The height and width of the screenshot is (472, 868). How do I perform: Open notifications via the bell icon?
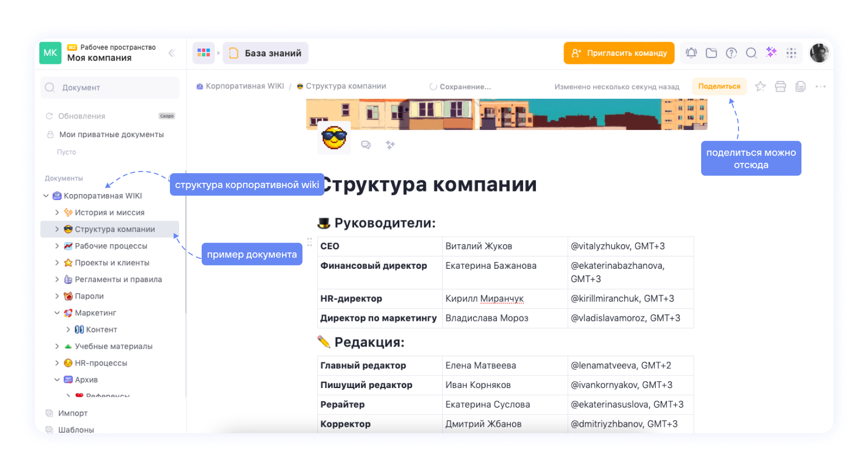(x=691, y=53)
